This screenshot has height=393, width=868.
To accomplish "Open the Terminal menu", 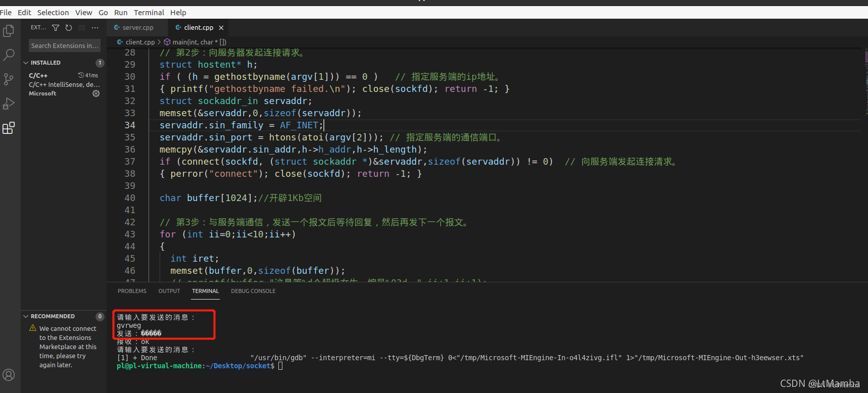I will pyautogui.click(x=149, y=13).
